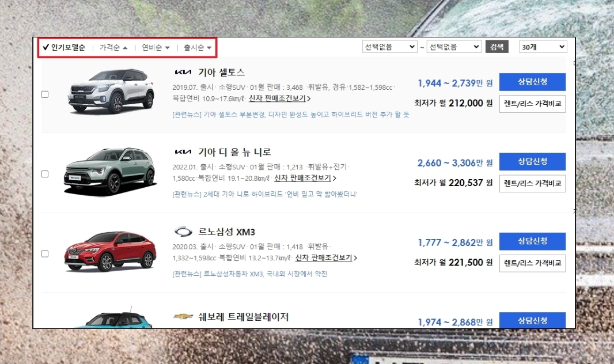
Task: Sort by 인기모델순
Action: 64,47
